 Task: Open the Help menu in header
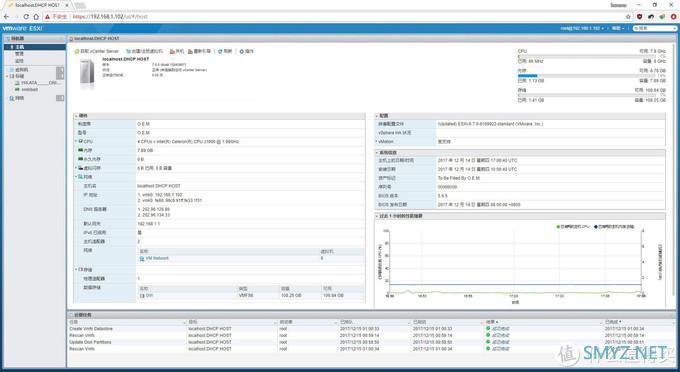(618, 28)
